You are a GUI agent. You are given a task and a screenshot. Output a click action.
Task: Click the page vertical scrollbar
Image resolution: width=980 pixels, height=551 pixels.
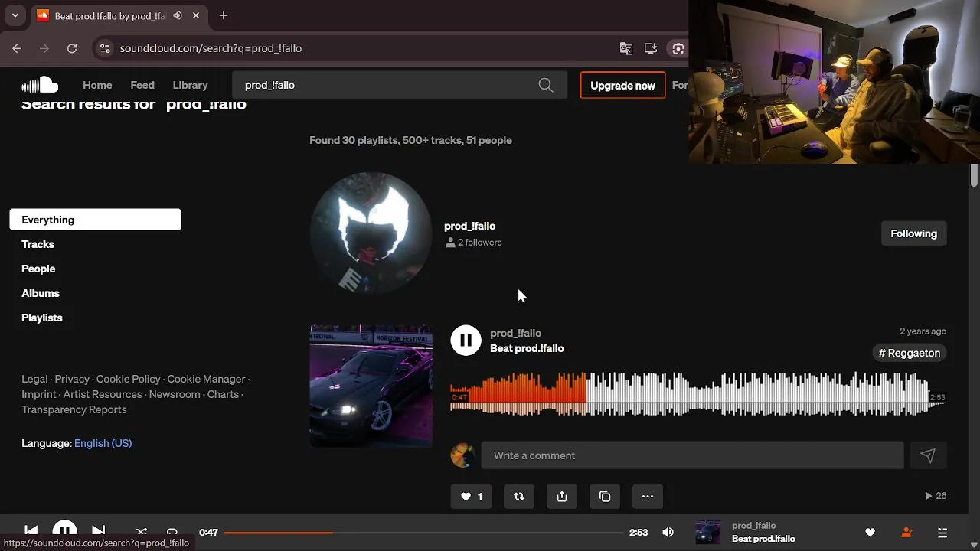coord(974,174)
